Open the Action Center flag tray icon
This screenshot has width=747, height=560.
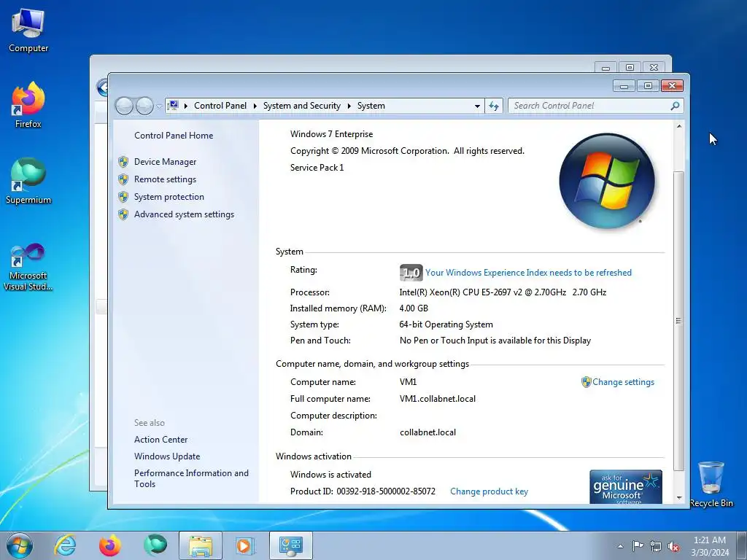click(x=638, y=546)
